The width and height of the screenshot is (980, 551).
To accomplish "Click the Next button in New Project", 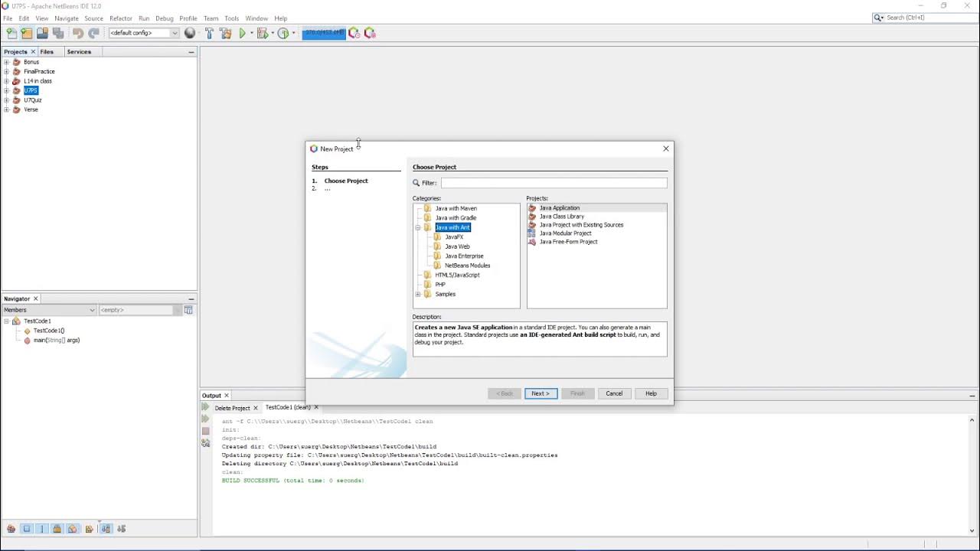I will click(541, 393).
